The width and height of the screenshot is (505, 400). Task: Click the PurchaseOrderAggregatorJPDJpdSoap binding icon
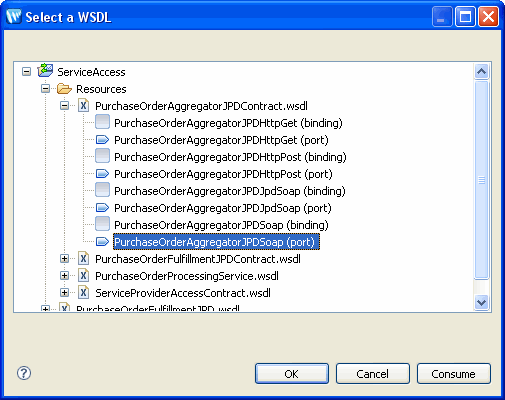click(102, 190)
